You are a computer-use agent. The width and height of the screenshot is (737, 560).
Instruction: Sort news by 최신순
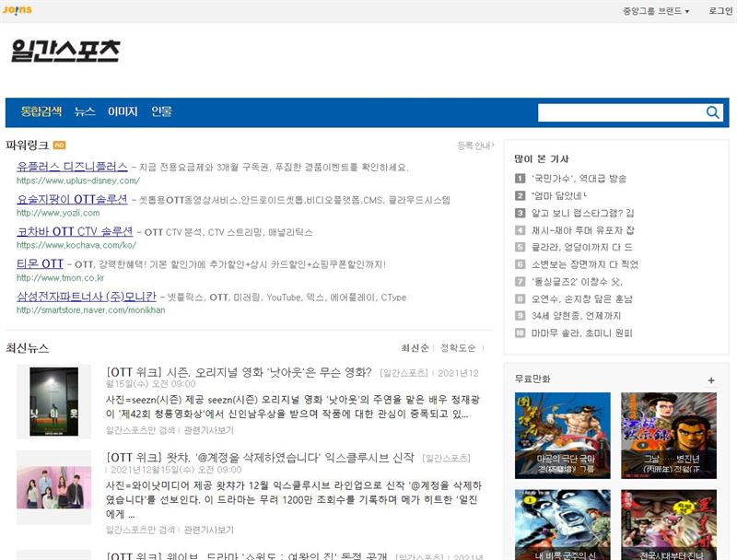(x=414, y=348)
